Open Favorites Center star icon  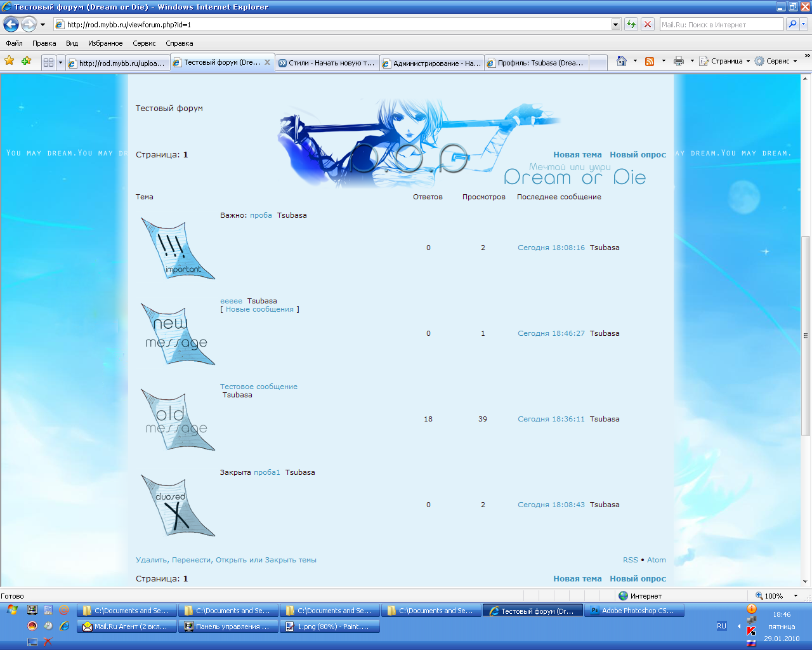[x=10, y=61]
